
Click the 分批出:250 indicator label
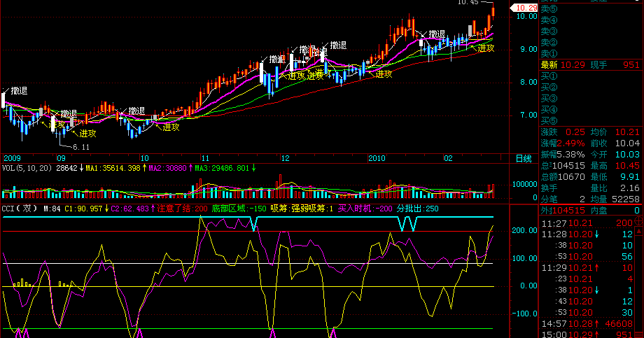point(418,209)
